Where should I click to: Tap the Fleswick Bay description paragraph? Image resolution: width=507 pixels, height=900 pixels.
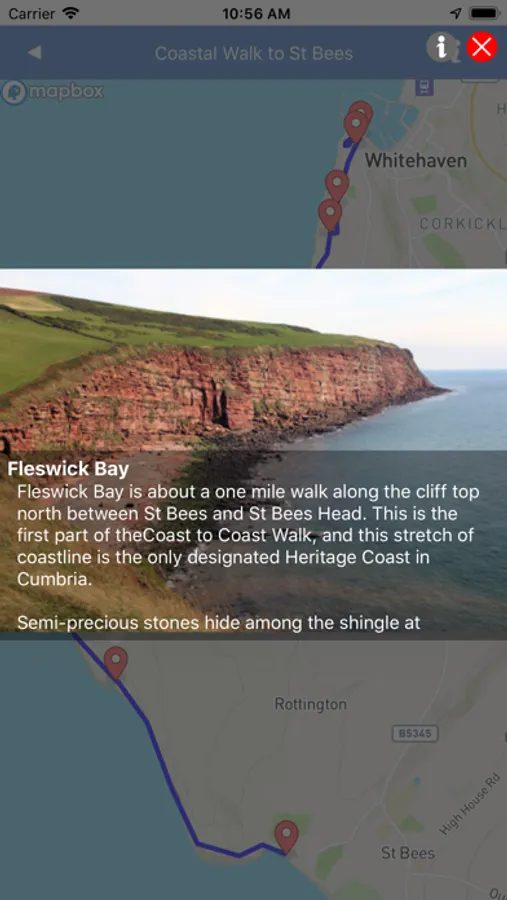[248, 535]
